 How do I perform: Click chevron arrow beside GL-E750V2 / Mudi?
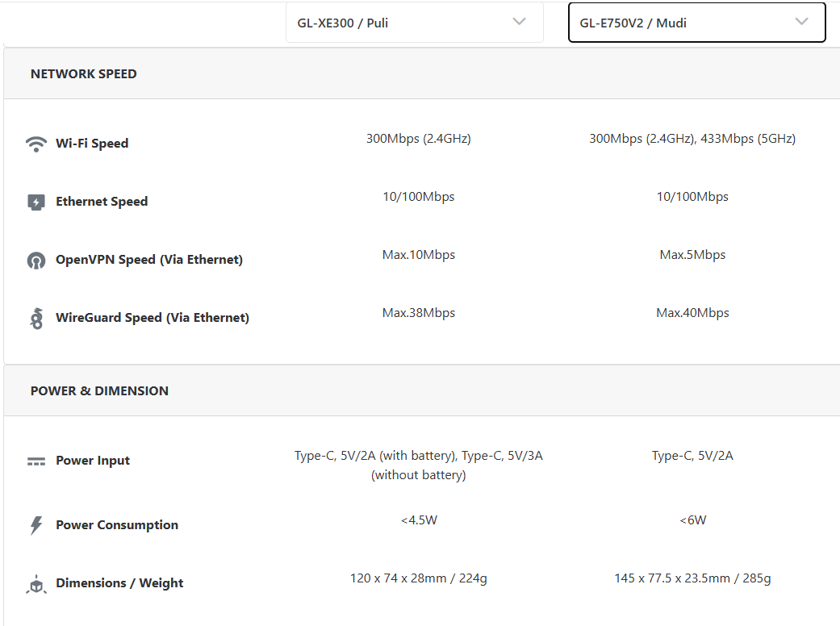pos(801,22)
